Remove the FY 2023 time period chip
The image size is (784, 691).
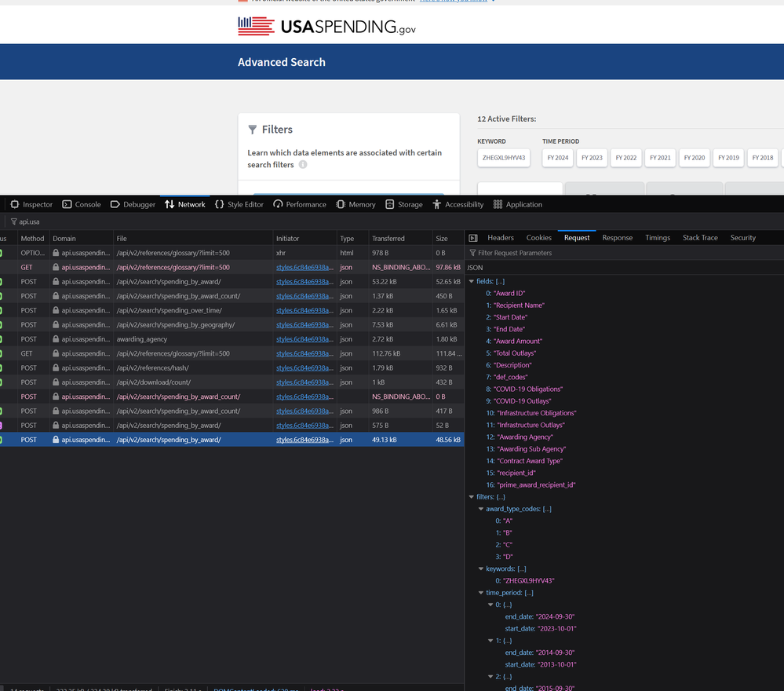[x=592, y=158]
